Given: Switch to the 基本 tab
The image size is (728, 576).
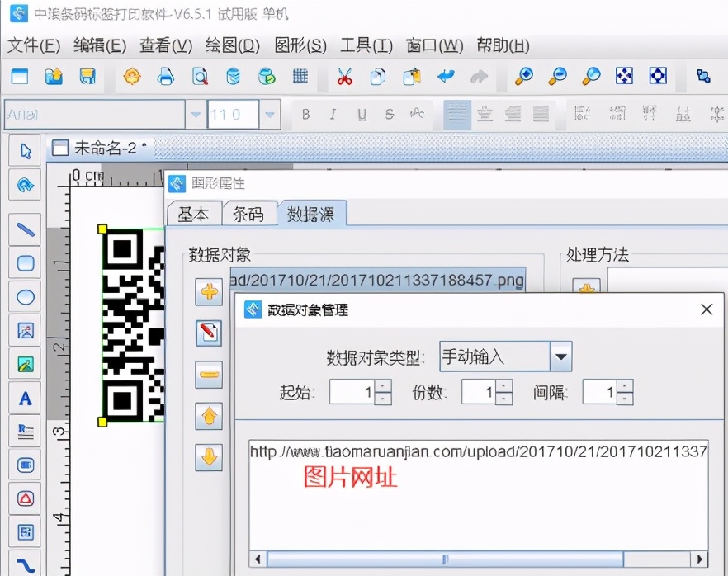Looking at the screenshot, I should click(x=194, y=214).
